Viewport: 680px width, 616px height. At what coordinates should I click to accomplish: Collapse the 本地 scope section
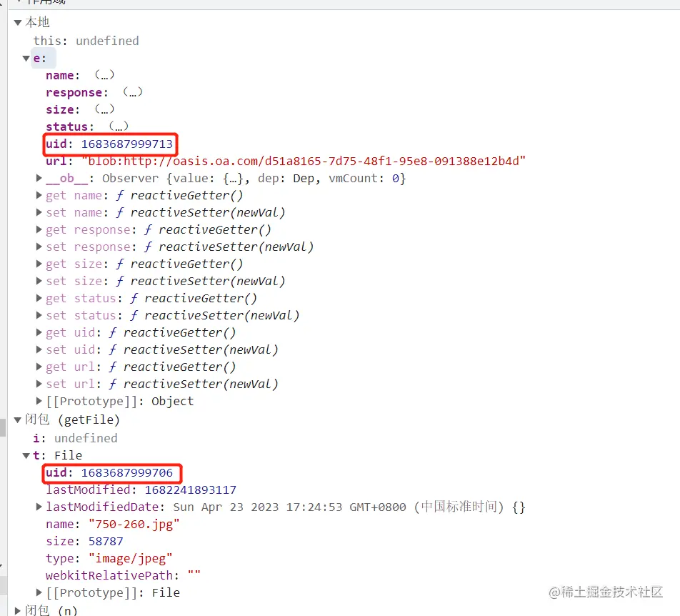coord(18,23)
